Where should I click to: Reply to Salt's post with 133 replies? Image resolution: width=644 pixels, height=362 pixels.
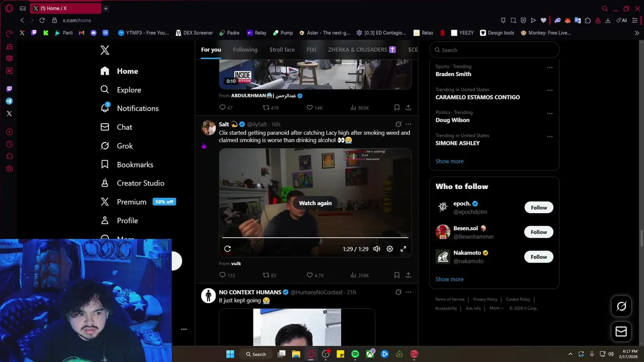pyautogui.click(x=227, y=275)
